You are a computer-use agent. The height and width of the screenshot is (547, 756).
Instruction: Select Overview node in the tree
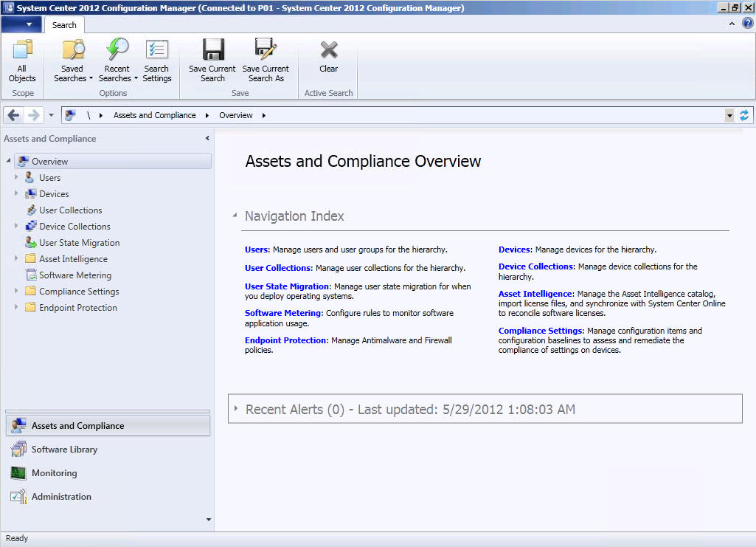click(x=113, y=161)
